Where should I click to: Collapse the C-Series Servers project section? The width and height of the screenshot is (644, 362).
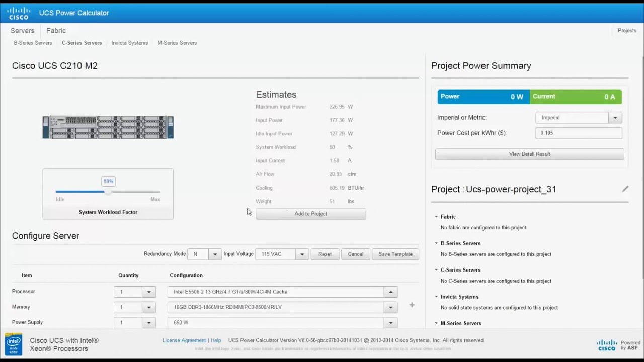[437, 270]
